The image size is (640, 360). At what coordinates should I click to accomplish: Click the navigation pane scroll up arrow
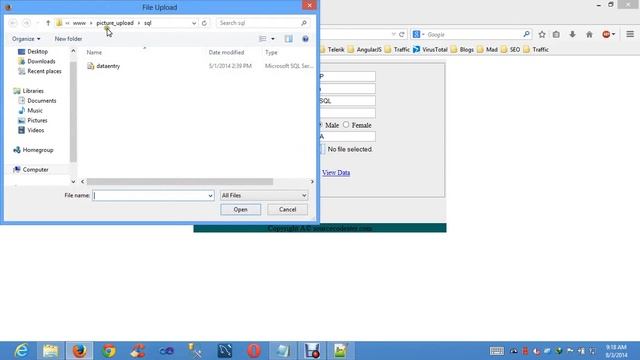coord(73,51)
